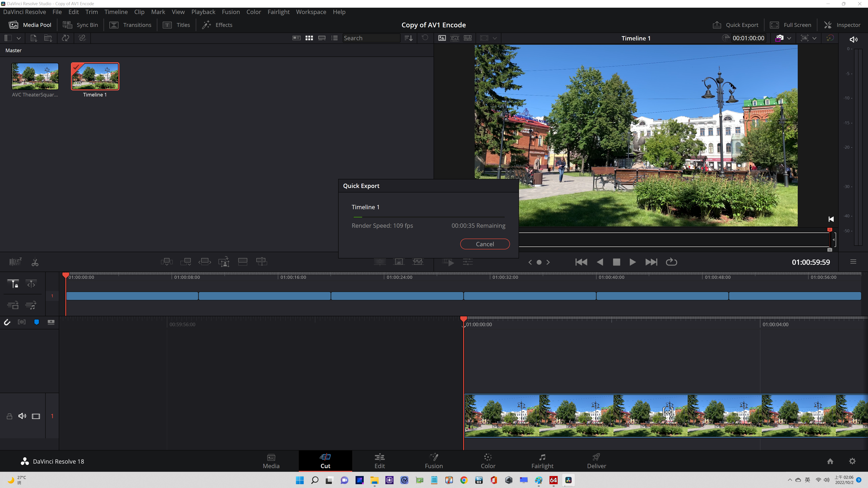Click the Ripple Overwrite icon
The width and height of the screenshot is (868, 488).
click(x=205, y=262)
